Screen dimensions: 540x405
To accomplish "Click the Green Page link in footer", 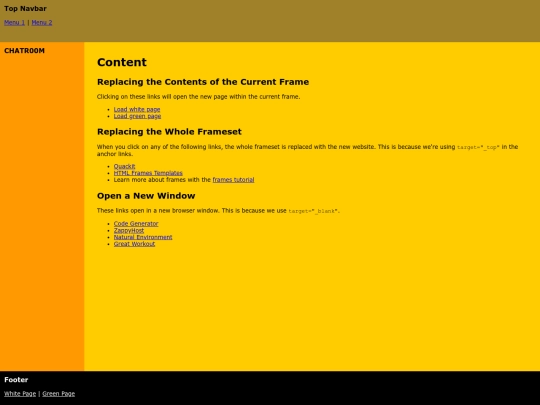I will pos(59,394).
